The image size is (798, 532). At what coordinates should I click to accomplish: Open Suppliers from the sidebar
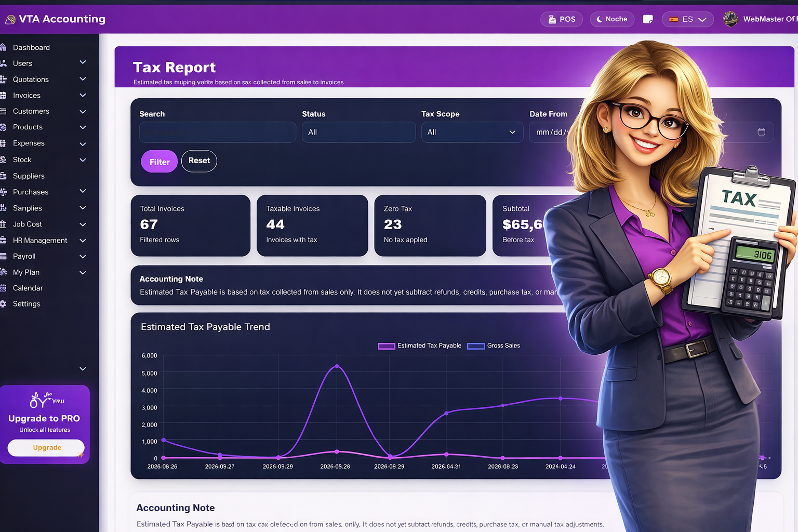click(29, 176)
